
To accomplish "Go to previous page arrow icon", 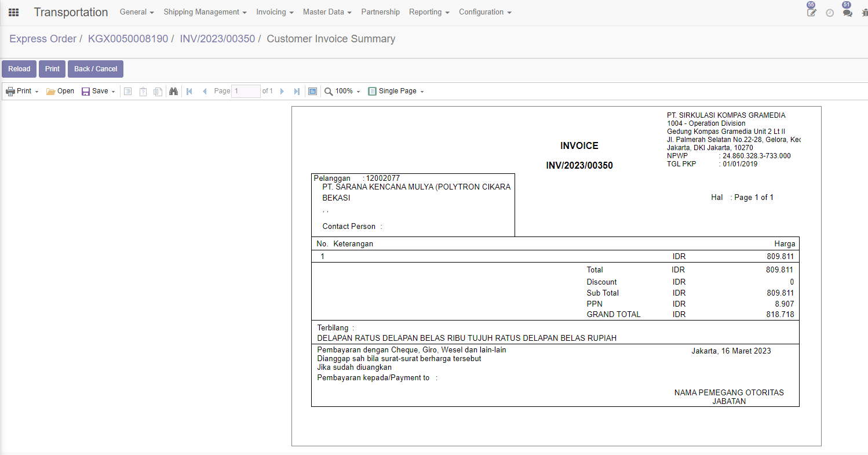I will click(x=205, y=91).
